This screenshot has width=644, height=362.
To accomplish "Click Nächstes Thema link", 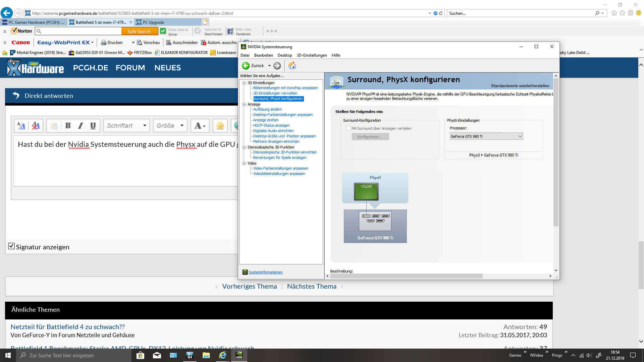I will point(312,287).
